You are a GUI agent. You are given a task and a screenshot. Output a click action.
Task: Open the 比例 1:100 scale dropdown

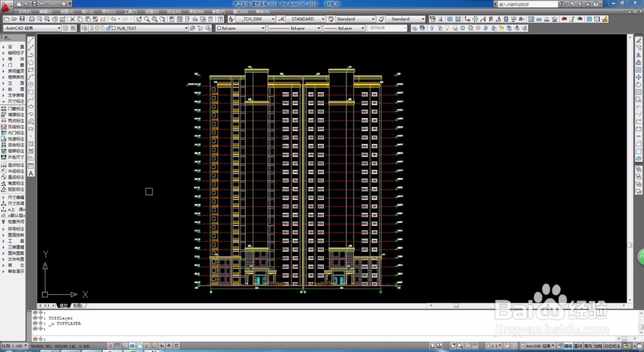[14, 346]
